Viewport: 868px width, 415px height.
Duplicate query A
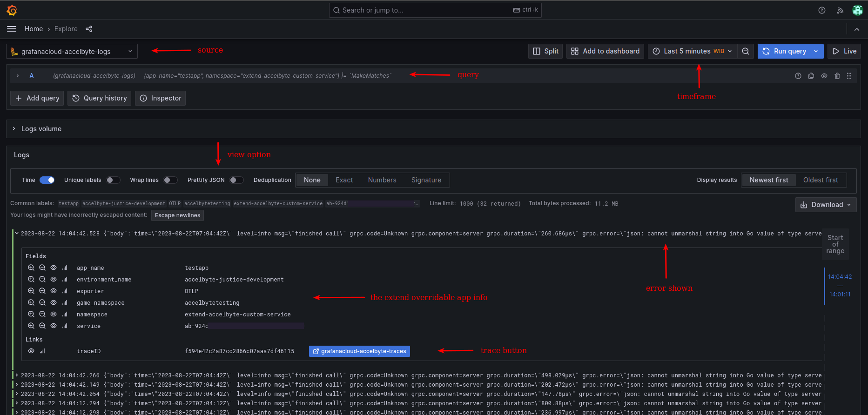coord(811,76)
